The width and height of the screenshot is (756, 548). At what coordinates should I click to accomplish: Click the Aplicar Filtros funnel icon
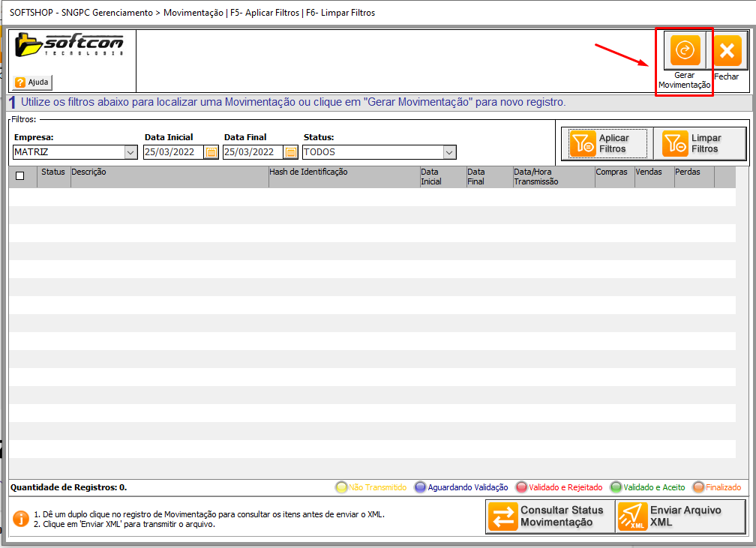tap(583, 143)
